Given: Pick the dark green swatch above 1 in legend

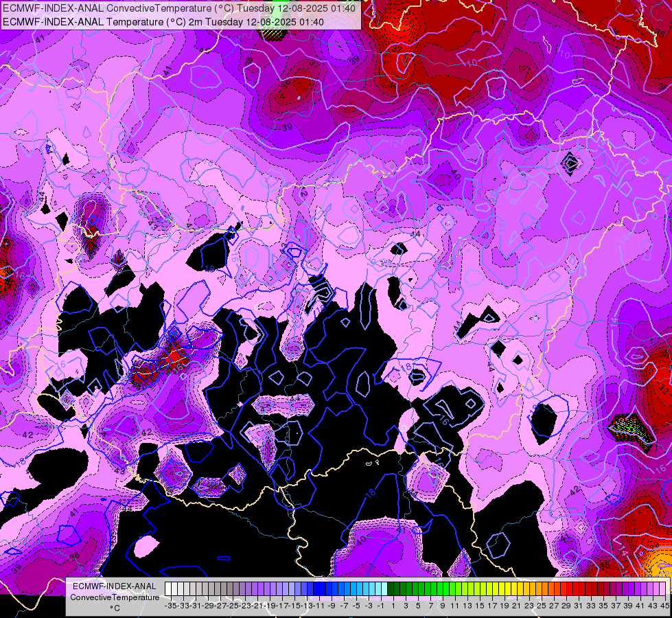Looking at the screenshot, I should click(x=391, y=588).
